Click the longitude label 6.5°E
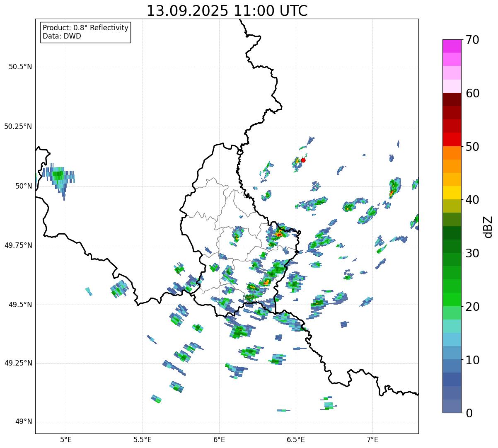 296,439
